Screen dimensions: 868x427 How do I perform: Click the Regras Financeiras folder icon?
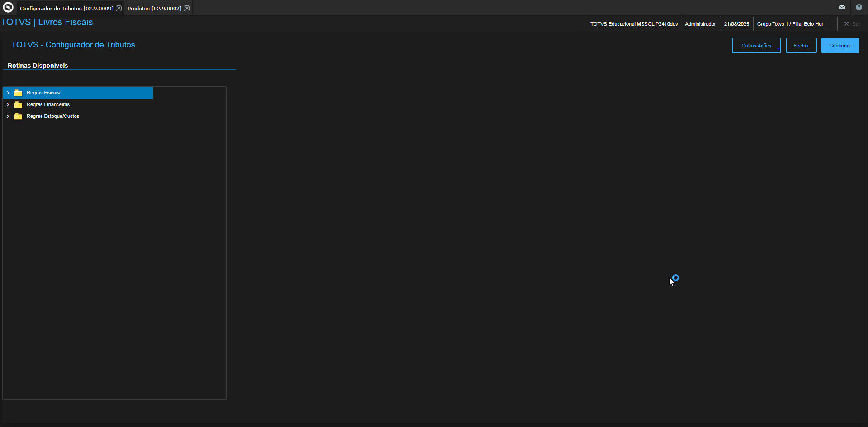point(18,104)
